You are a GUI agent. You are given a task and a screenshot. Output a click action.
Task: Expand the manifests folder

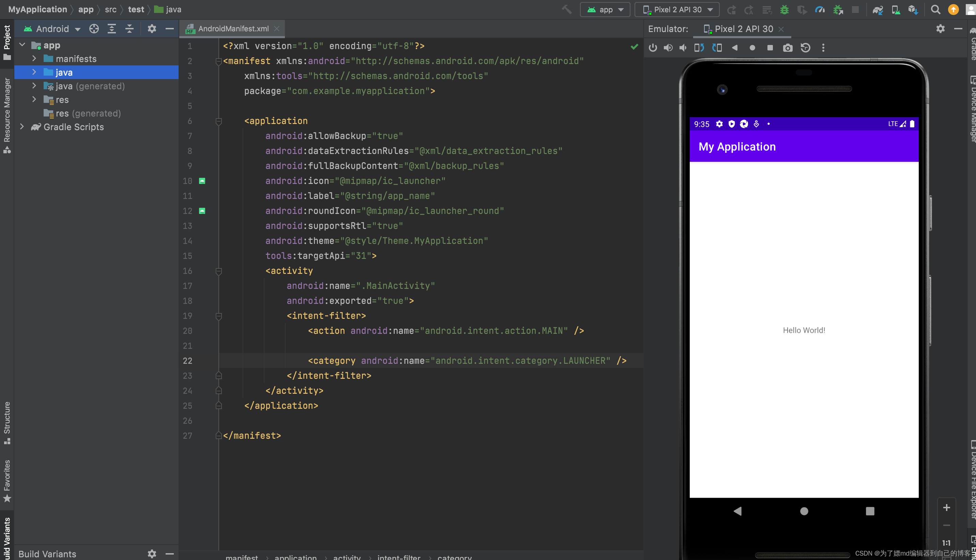[33, 59]
